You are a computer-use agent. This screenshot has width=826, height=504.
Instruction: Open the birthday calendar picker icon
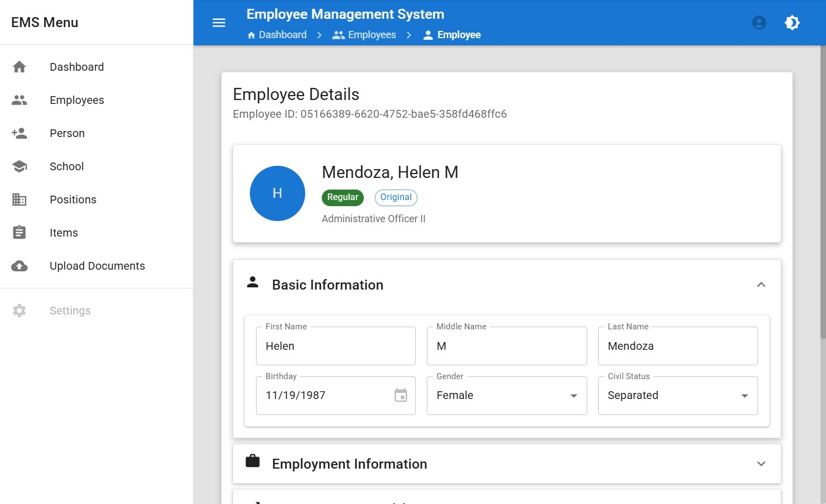[x=401, y=395]
